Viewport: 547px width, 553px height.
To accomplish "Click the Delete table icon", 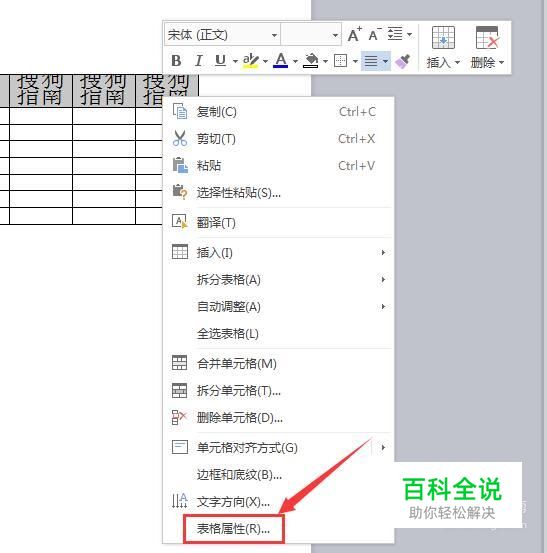I will pos(487,38).
